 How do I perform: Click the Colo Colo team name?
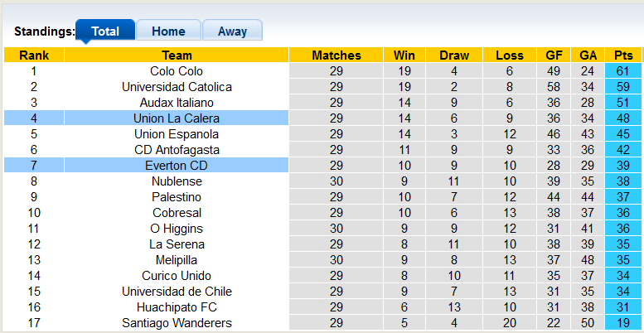click(x=177, y=71)
